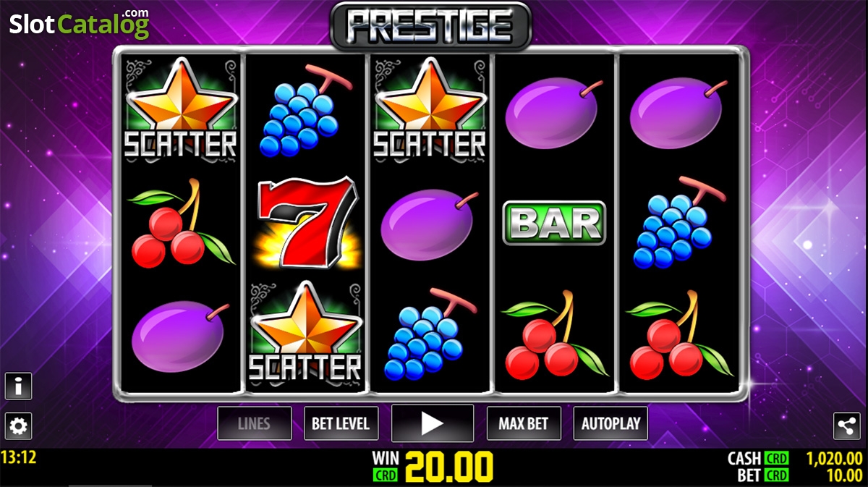Click the green BAR symbol

(555, 222)
